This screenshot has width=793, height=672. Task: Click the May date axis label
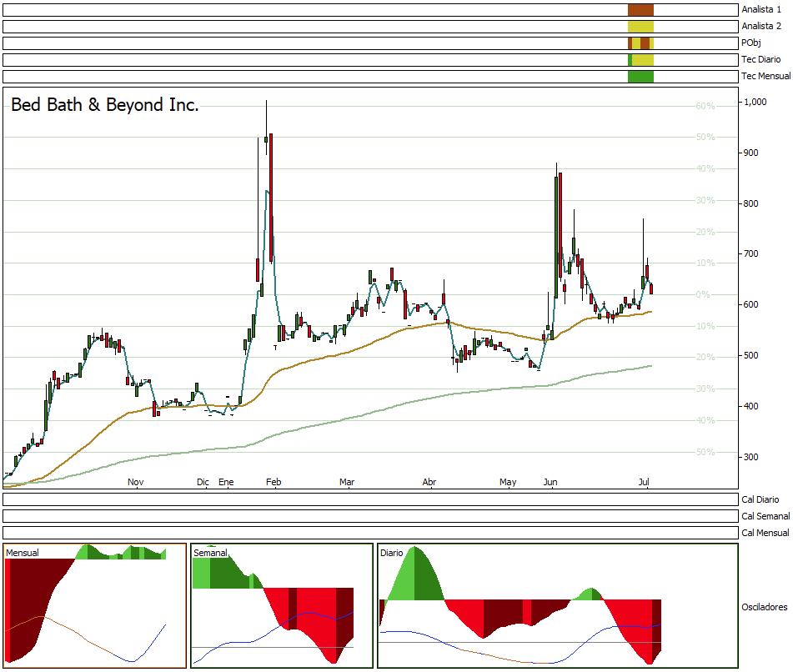(x=508, y=482)
